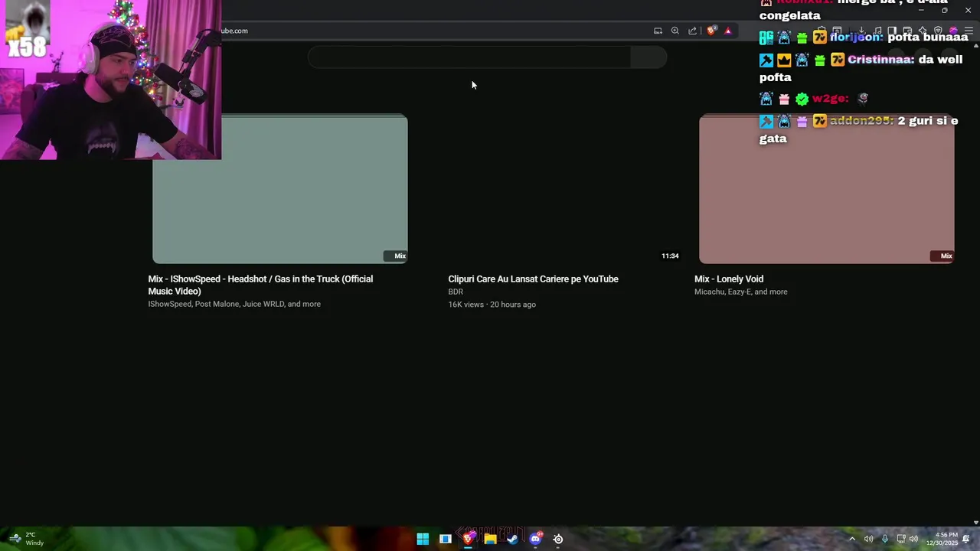Open the notification bell in the tray
This screenshot has width=980, height=551.
click(x=966, y=539)
